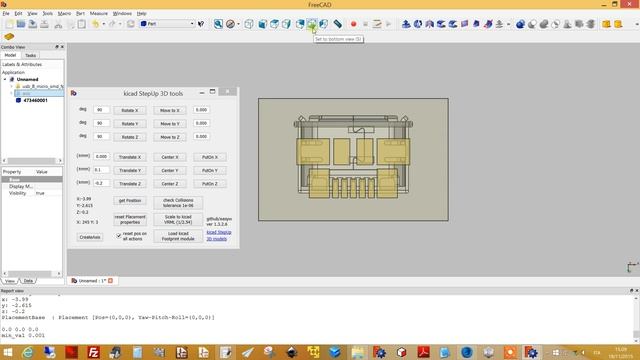Open FileZilla from the Windows taskbar
This screenshot has width=640, height=360.
[93, 352]
